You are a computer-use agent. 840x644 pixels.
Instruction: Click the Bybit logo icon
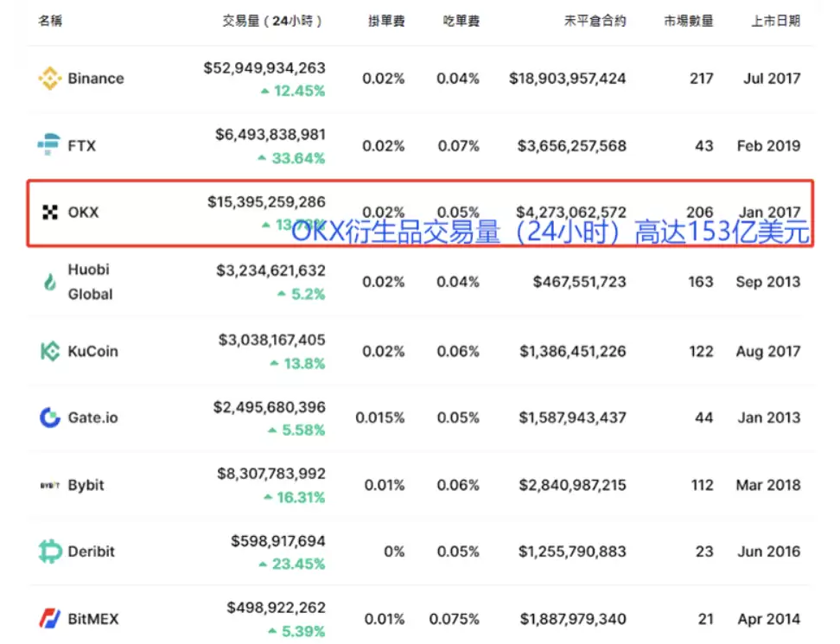point(49,485)
